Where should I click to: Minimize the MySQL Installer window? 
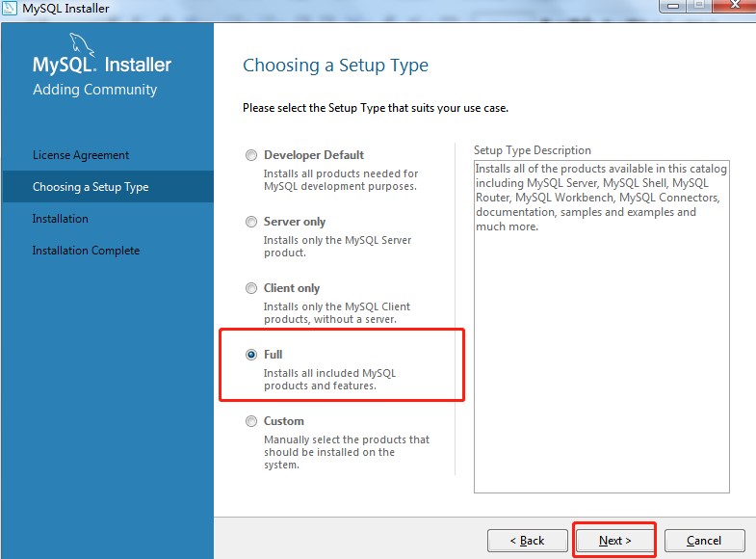[x=673, y=6]
